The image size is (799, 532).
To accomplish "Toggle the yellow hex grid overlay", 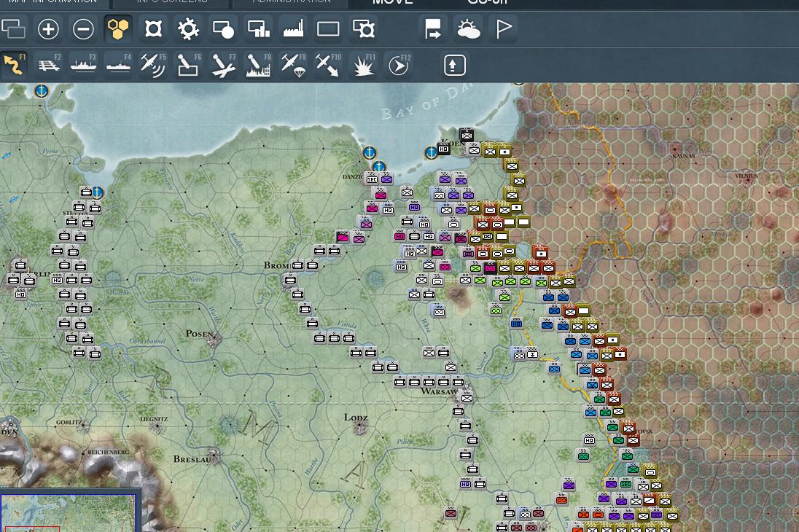I will [x=117, y=28].
